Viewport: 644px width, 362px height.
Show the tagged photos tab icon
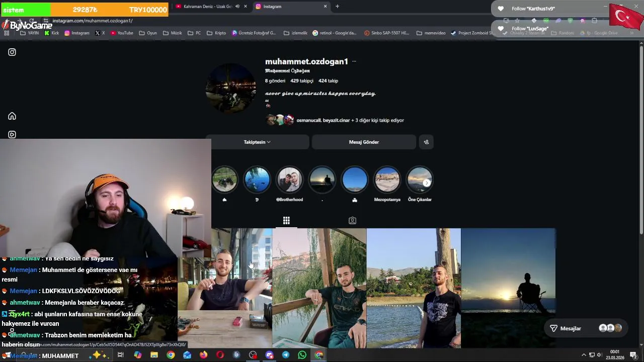352,220
